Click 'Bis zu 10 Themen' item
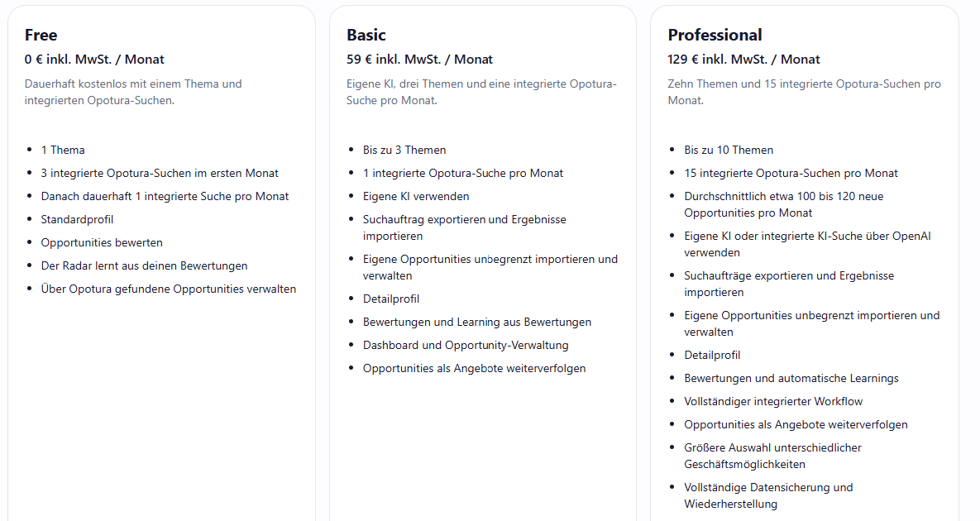 [x=729, y=150]
